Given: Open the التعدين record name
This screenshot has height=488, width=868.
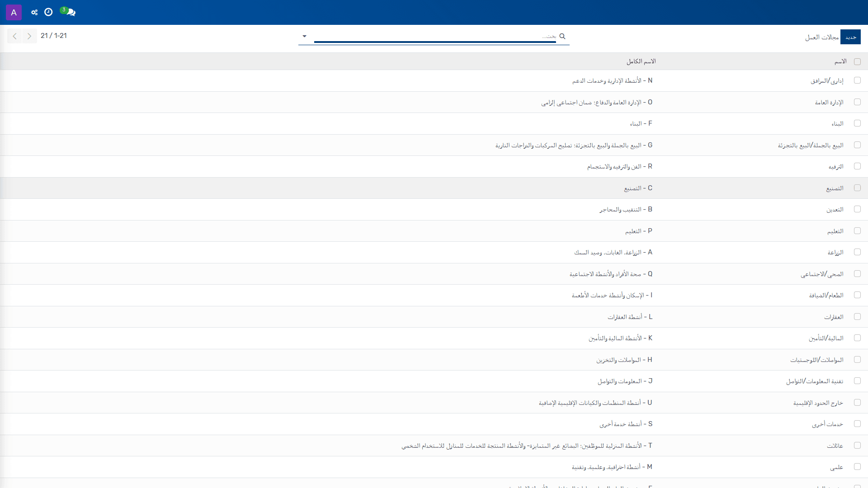Looking at the screenshot, I should (x=835, y=210).
